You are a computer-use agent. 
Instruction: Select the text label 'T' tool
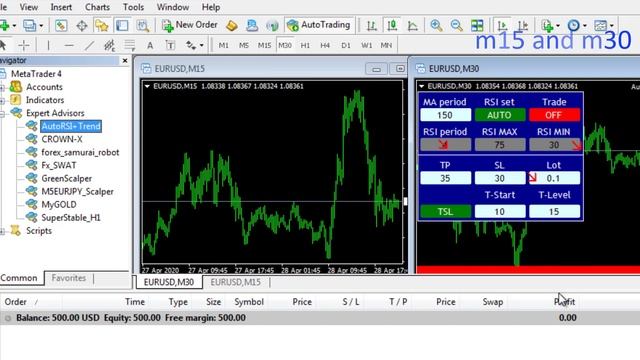(170, 45)
